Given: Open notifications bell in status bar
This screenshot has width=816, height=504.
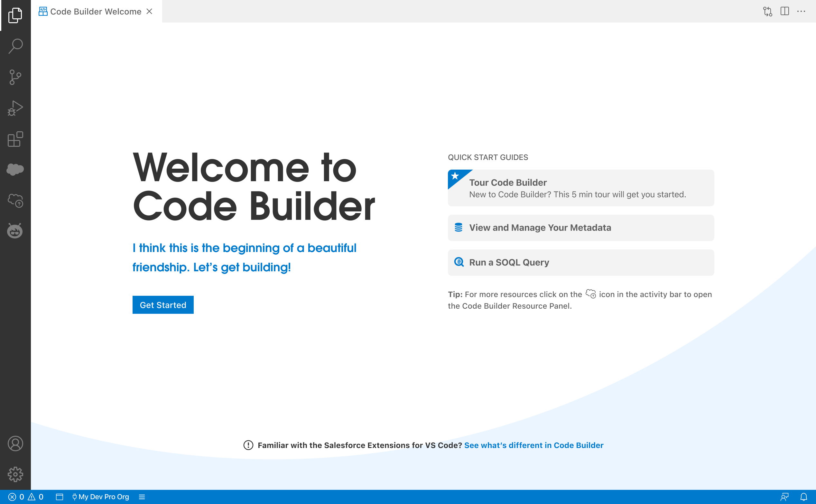Looking at the screenshot, I should (804, 497).
